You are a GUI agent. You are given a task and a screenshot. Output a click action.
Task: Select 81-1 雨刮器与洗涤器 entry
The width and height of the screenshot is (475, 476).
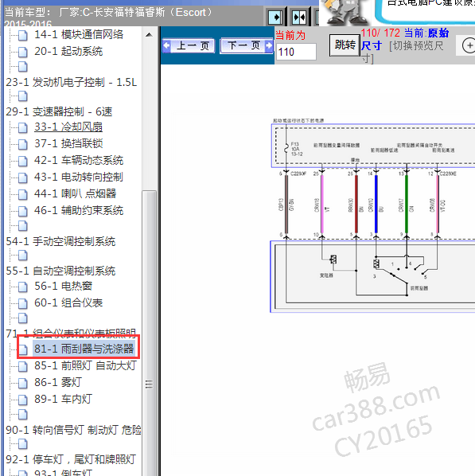click(x=84, y=349)
